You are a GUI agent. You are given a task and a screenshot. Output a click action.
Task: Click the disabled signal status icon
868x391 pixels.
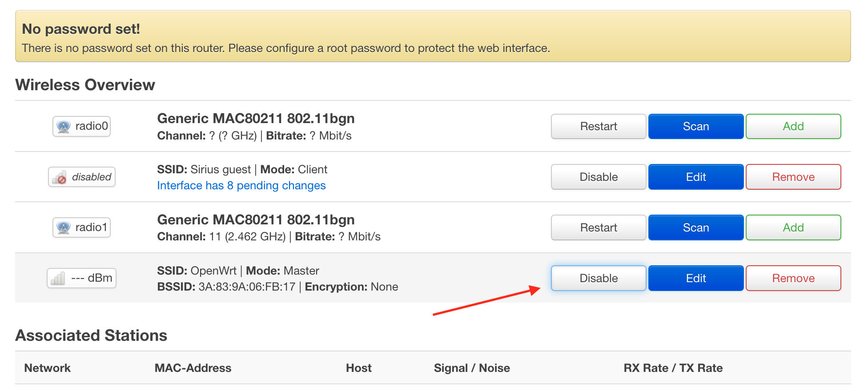tap(60, 177)
